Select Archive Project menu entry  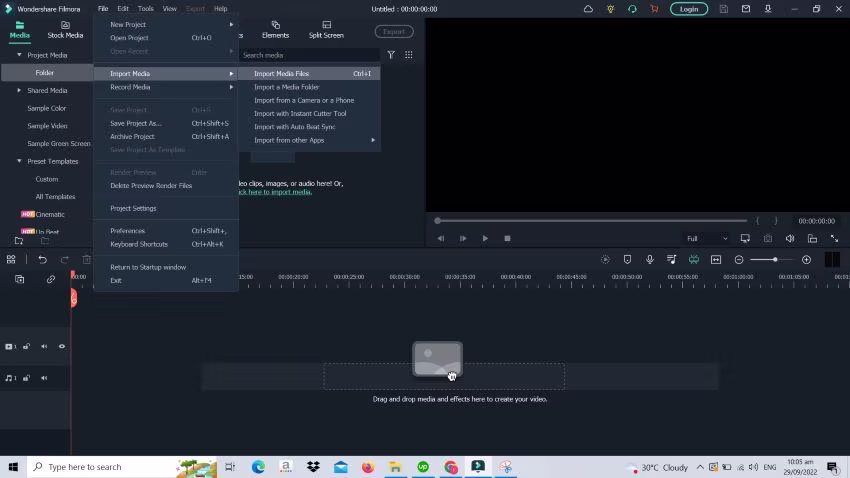click(166, 137)
